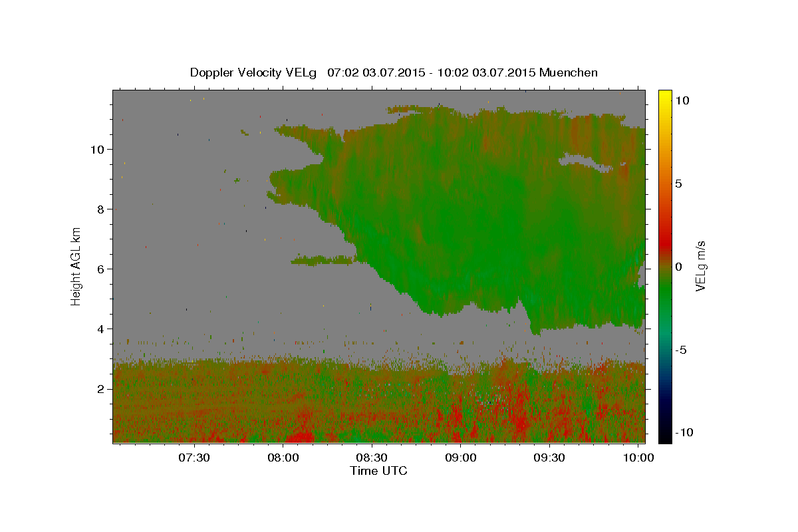Click the colorbar value -5
This screenshot has height=532, width=798.
click(x=682, y=349)
